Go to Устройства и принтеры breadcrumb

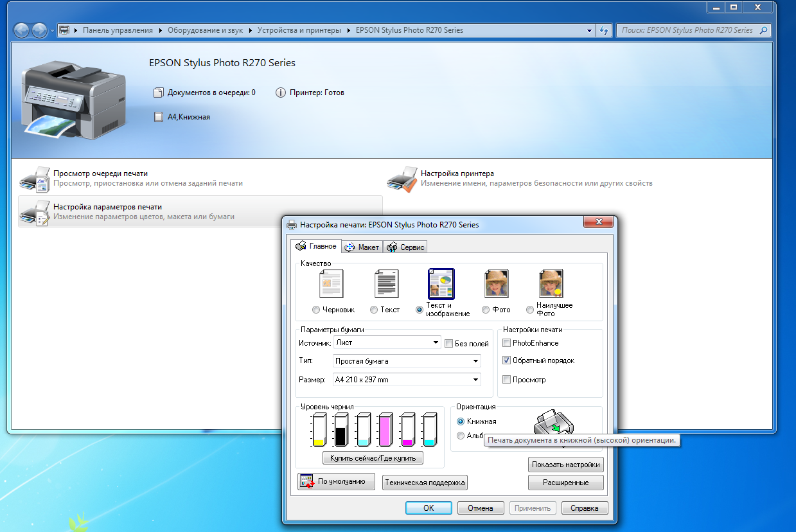pos(300,30)
